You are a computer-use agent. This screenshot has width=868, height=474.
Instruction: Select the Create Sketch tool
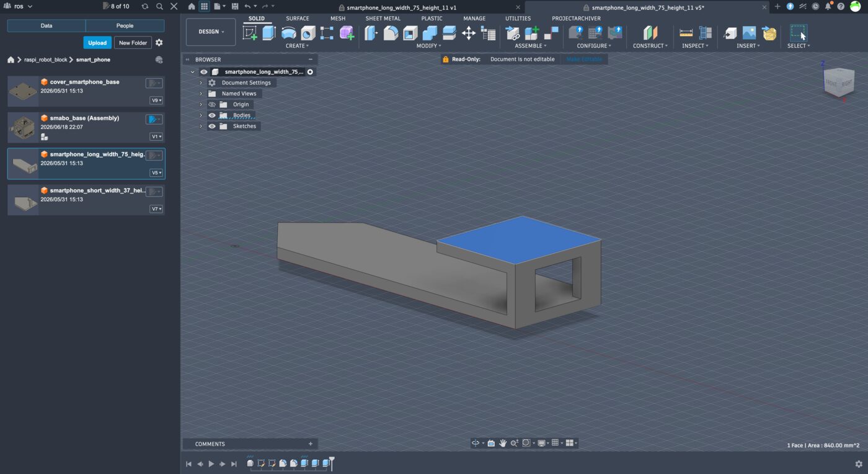[250, 33]
